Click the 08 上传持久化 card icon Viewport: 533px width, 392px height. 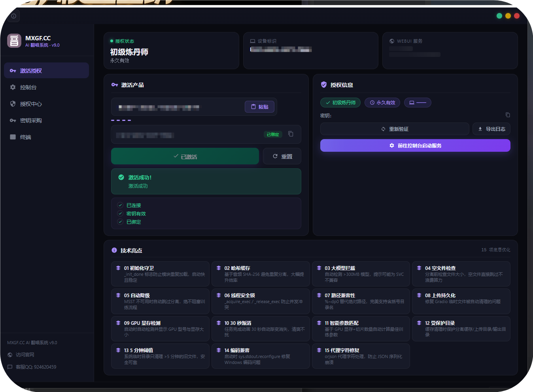[419, 295]
